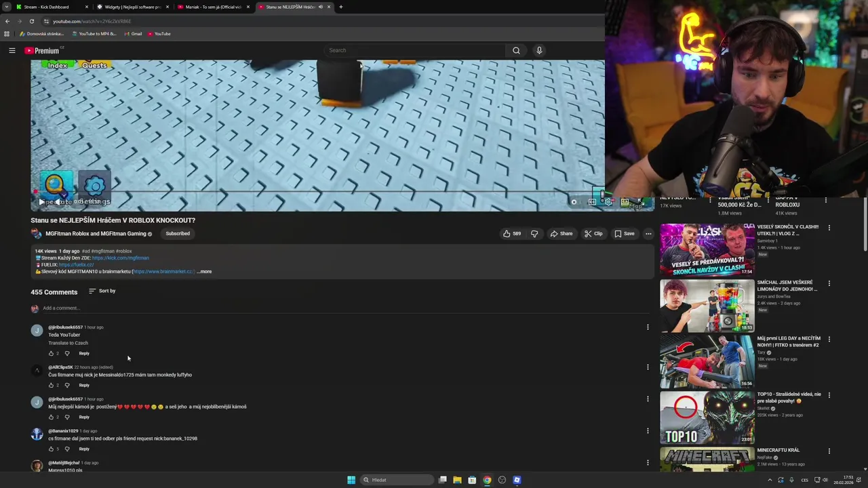Open options menu for @Bananix1029 comment
The width and height of the screenshot is (868, 488).
(x=648, y=431)
